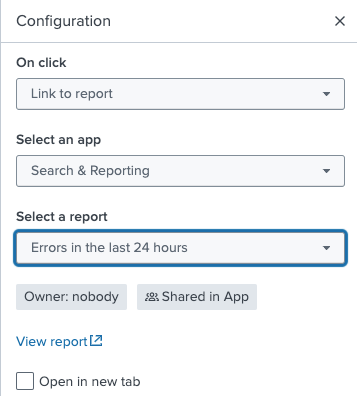Image resolution: width=361 pixels, height=406 pixels.
Task: Click the 'Select an app' field label
Action: point(58,140)
